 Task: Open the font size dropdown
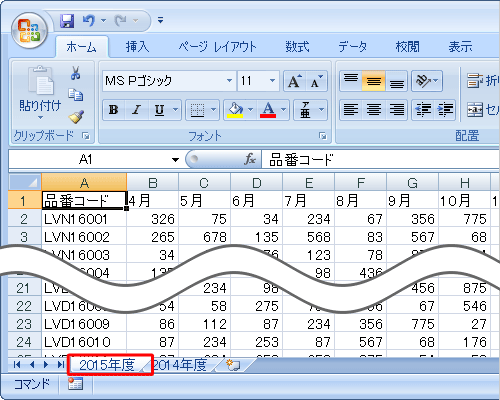(272, 81)
